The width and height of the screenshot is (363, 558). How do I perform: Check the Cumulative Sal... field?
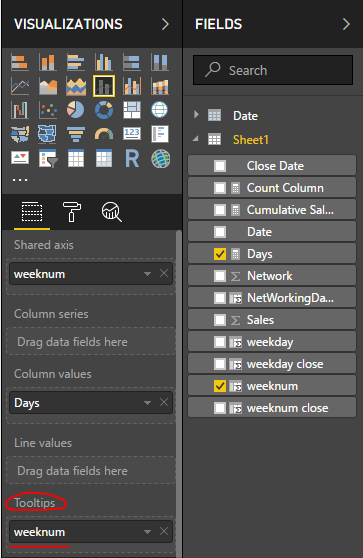point(220,210)
